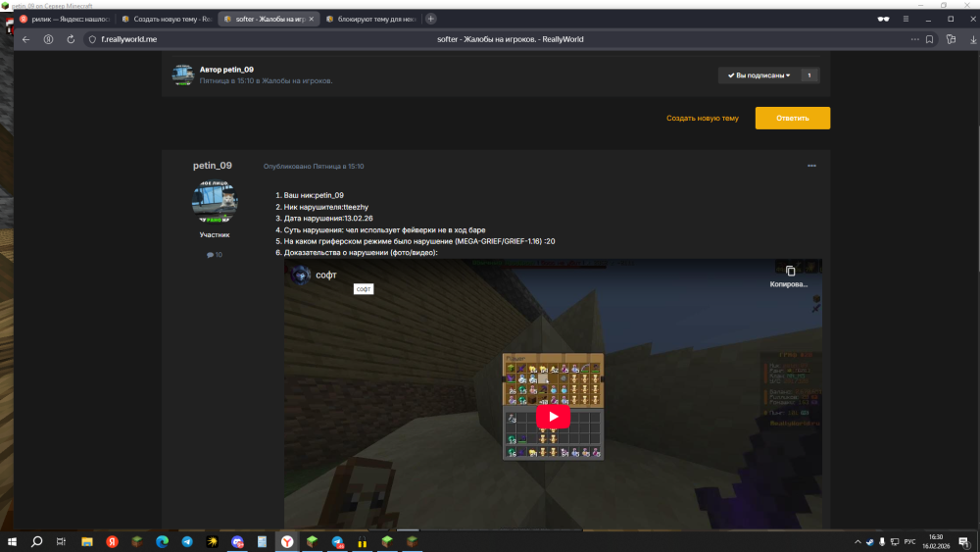Open the Telegram icon with the red badge
This screenshot has height=552, width=980.
337,542
